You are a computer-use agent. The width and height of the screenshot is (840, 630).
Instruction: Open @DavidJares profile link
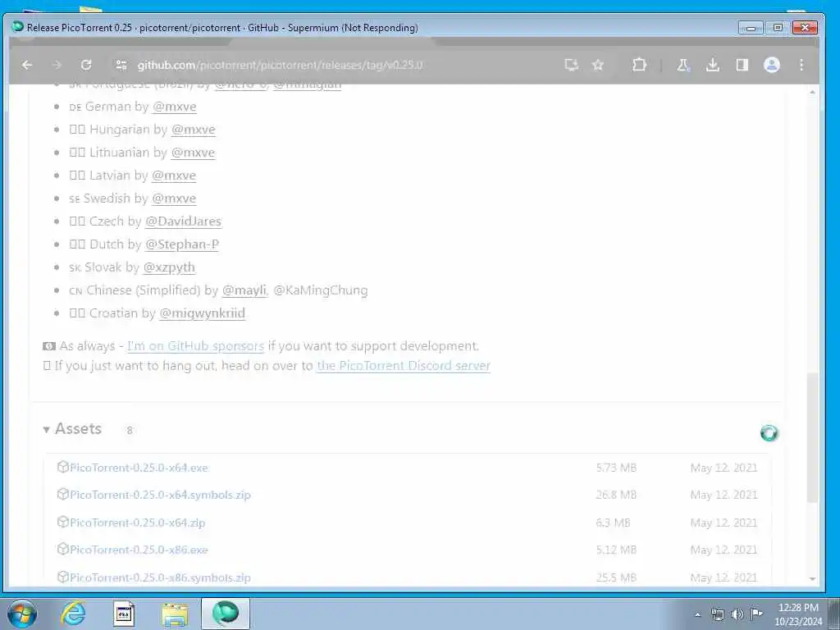tap(183, 221)
